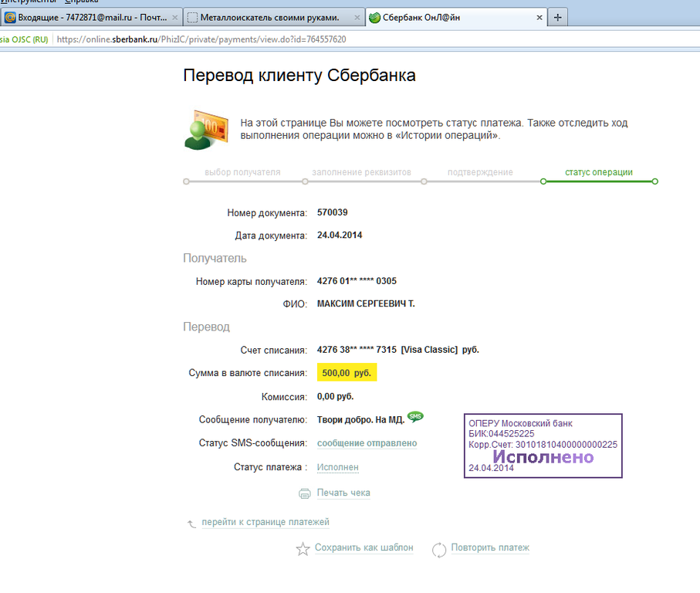Open the Печать чека link
The height and width of the screenshot is (593, 700).
pyautogui.click(x=343, y=493)
